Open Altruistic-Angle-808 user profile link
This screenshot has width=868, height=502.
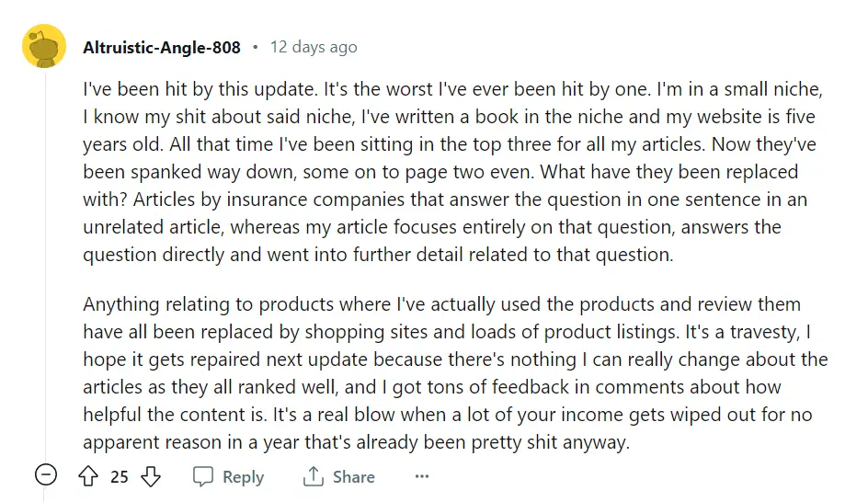point(162,48)
